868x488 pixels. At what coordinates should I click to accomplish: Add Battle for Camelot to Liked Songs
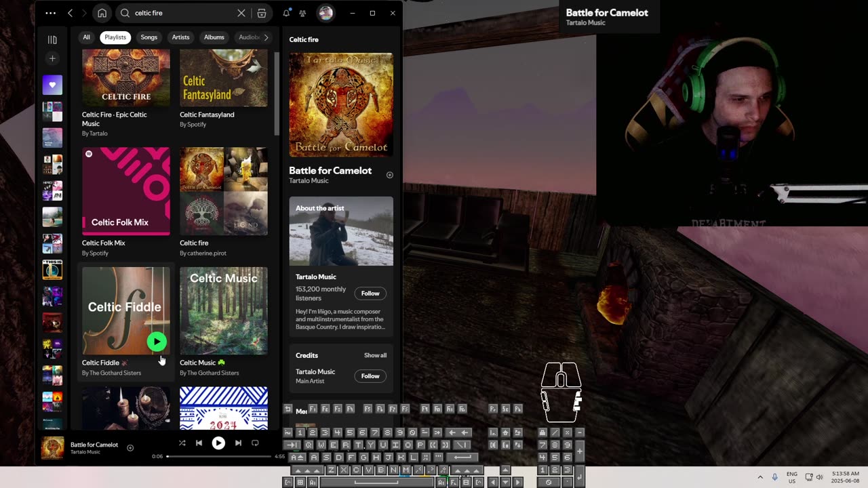(x=389, y=175)
